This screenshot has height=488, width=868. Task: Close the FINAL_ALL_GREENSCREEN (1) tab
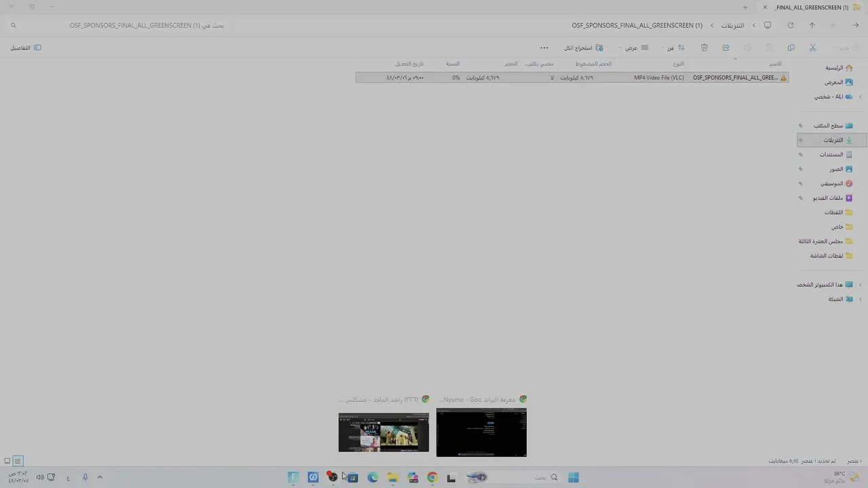[x=765, y=7]
